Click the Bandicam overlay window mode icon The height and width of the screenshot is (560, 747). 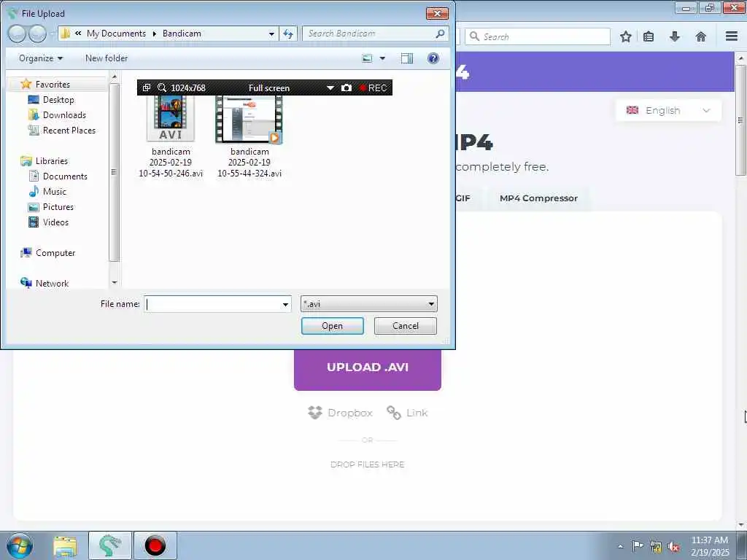pos(147,87)
